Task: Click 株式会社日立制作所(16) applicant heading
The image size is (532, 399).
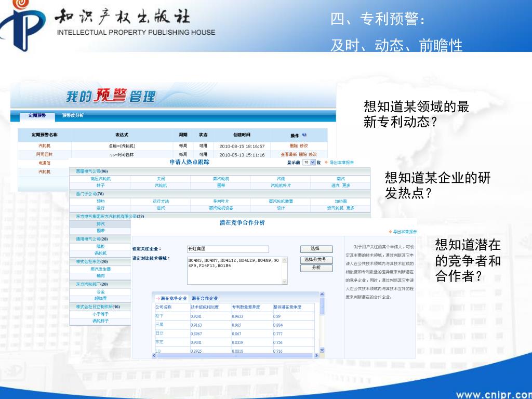Action: [x=98, y=307]
